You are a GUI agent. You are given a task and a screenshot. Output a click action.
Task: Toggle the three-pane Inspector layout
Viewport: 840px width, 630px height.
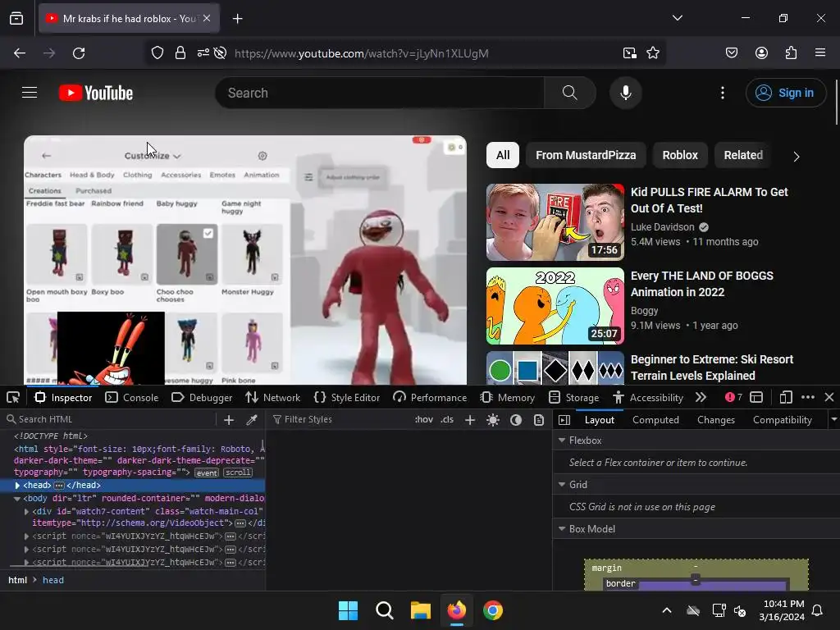click(x=564, y=420)
